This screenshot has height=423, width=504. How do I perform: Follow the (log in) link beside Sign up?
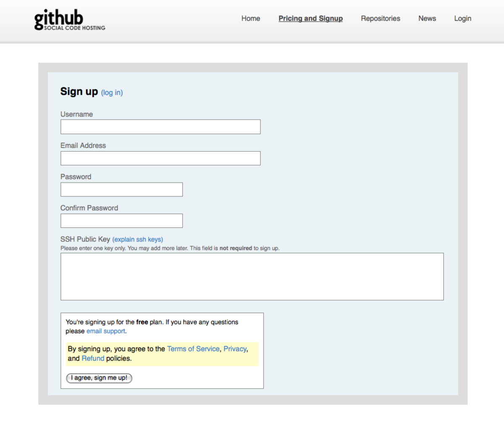click(112, 92)
